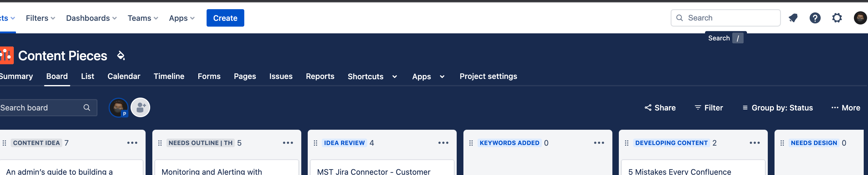Screen dimensions: 868x175
Task: Focus the top Search field
Action: click(x=725, y=18)
